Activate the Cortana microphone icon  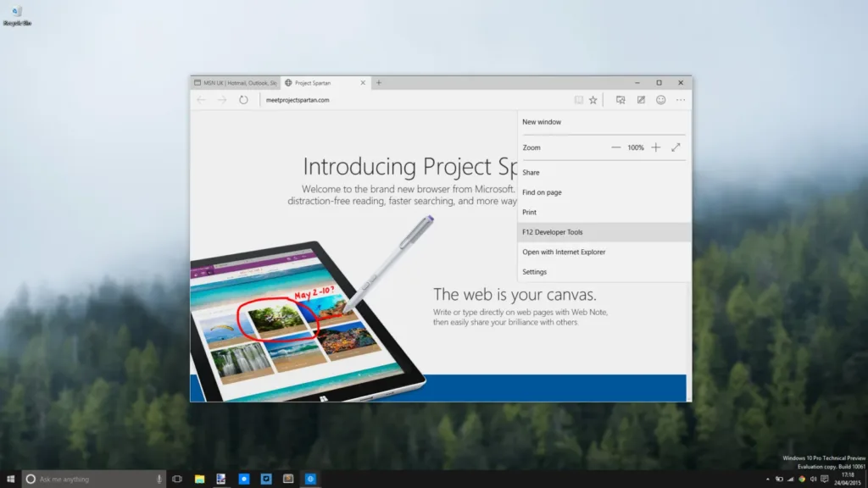(159, 480)
